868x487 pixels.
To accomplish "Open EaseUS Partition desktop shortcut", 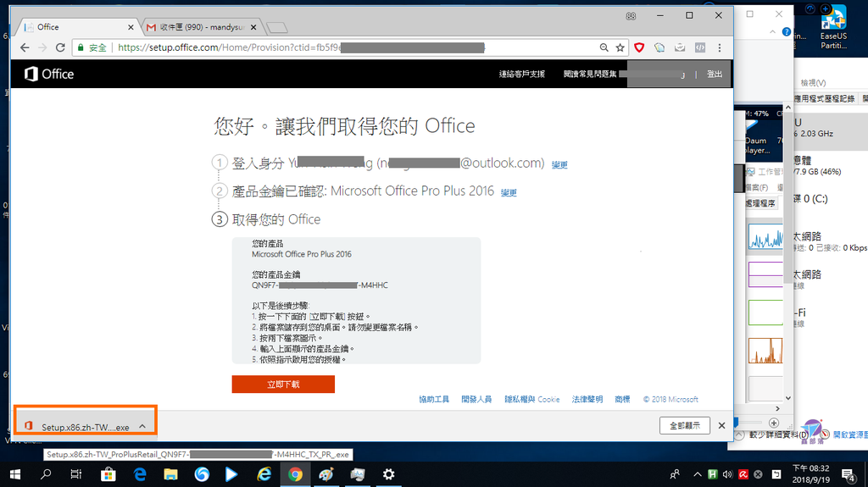I will pyautogui.click(x=834, y=27).
